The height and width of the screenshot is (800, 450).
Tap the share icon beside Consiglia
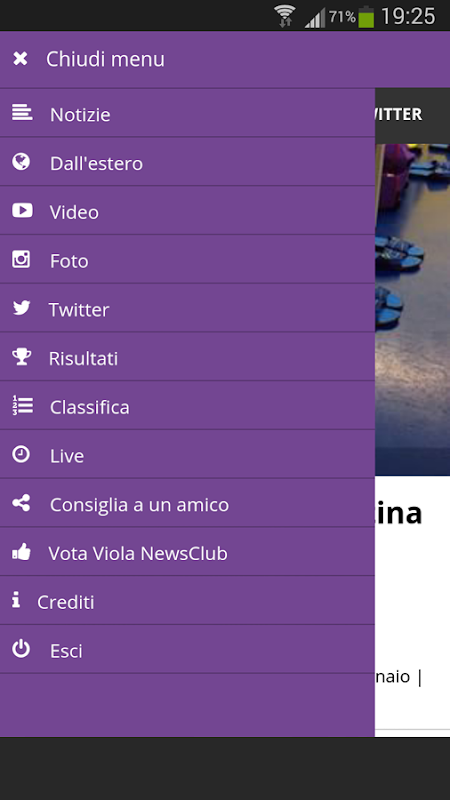click(21, 503)
